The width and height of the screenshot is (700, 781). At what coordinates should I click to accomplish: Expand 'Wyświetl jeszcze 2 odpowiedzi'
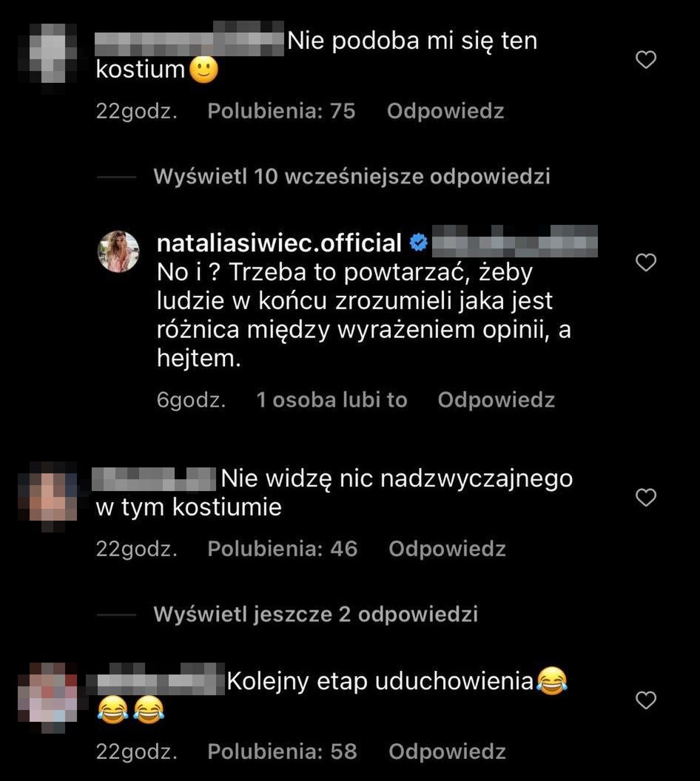pos(316,614)
